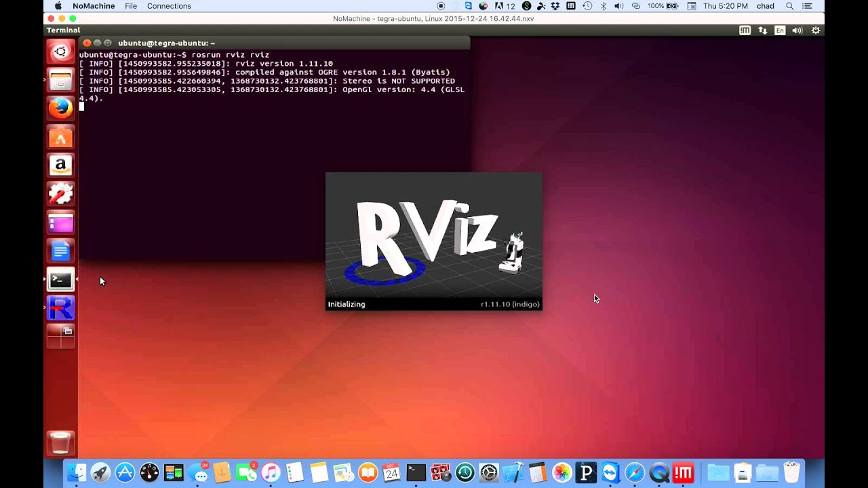The height and width of the screenshot is (488, 868).
Task: Open Connections menu
Action: 169,6
